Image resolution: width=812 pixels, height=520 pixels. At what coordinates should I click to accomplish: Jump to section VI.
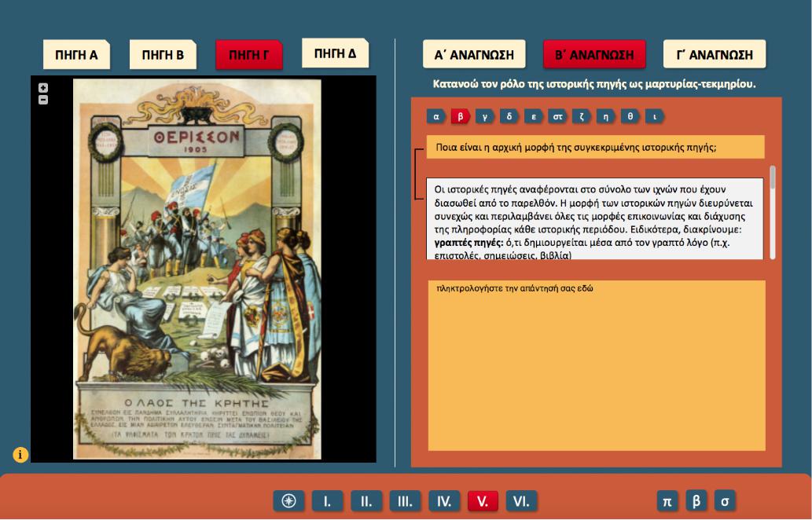pos(521,501)
